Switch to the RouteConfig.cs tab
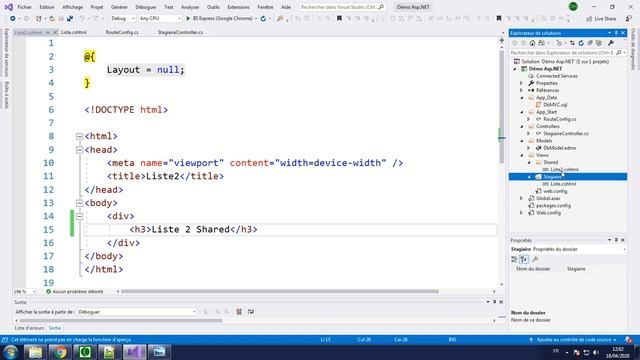Viewport: 640px width, 360px height. click(x=122, y=32)
